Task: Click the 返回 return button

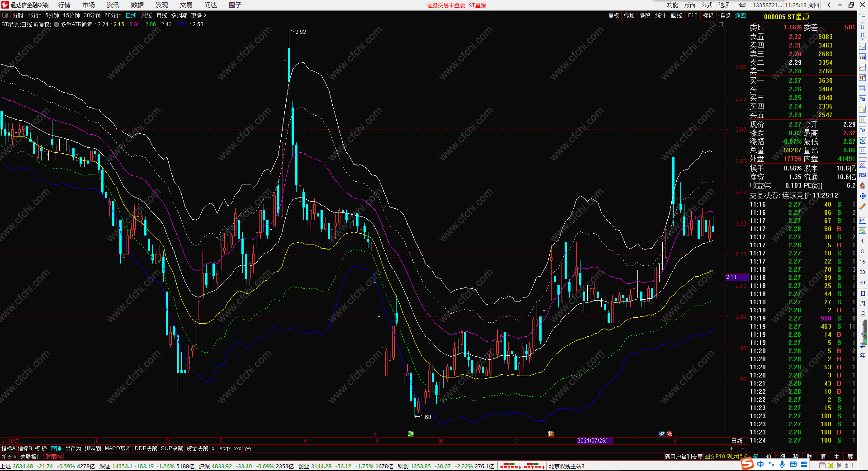Action: (741, 15)
